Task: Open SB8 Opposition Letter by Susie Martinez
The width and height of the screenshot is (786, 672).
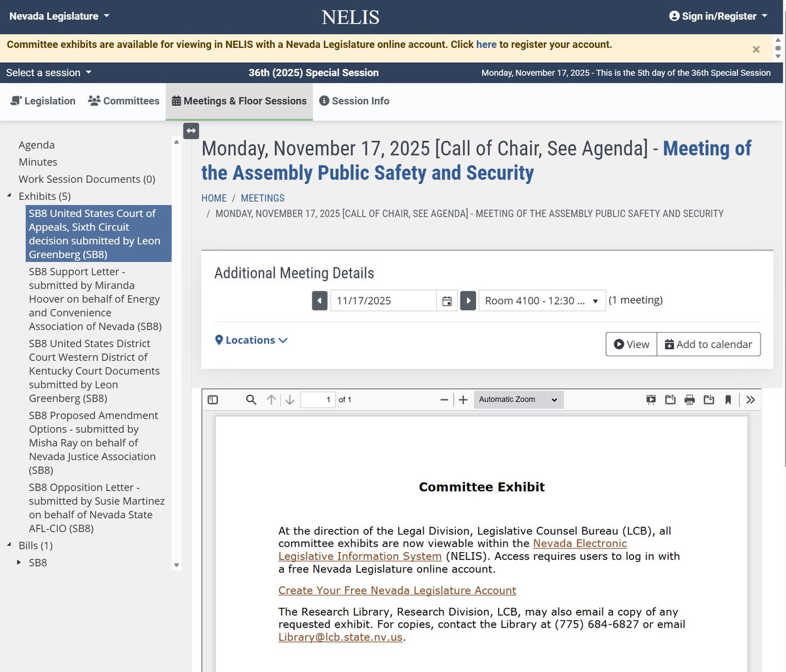Action: [x=98, y=508]
